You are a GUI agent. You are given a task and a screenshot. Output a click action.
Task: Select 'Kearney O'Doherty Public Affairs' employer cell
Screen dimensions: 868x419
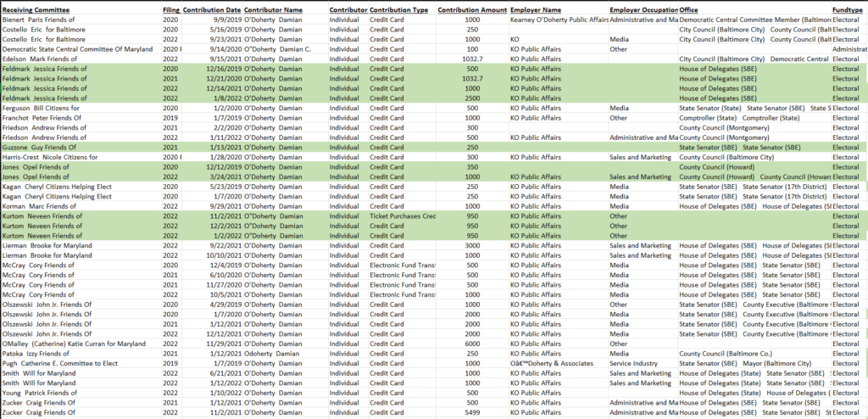559,20
